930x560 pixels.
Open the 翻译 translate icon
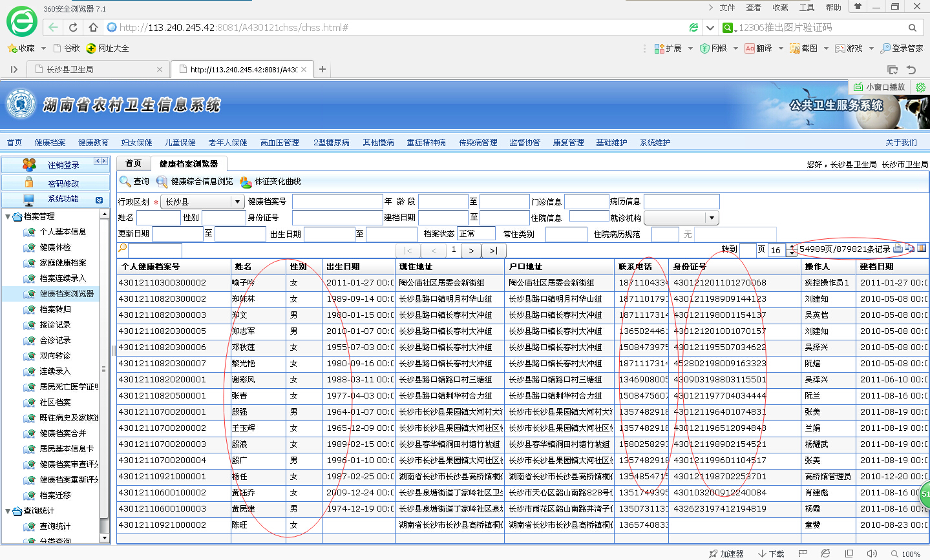[750, 48]
